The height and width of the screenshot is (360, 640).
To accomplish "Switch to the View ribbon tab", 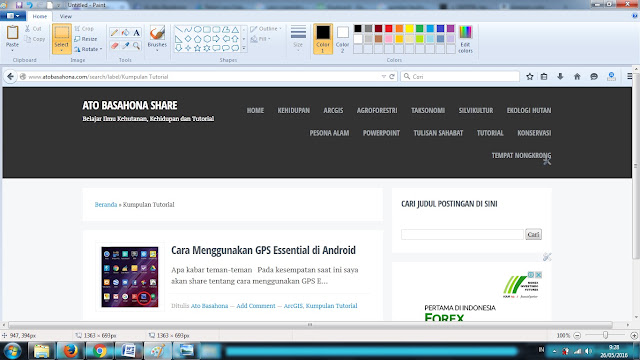I will (65, 16).
